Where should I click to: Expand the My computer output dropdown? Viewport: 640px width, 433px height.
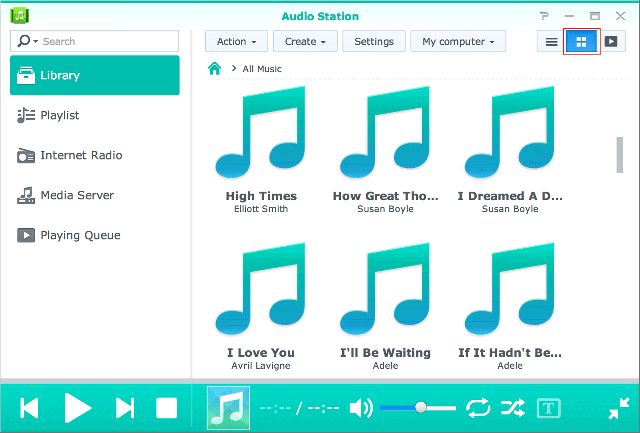coord(458,41)
